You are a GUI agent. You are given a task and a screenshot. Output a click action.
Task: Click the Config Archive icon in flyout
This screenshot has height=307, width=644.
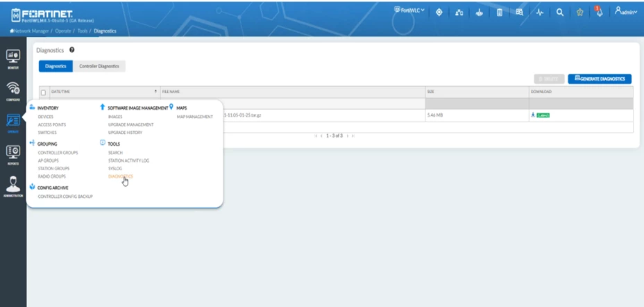(32, 187)
